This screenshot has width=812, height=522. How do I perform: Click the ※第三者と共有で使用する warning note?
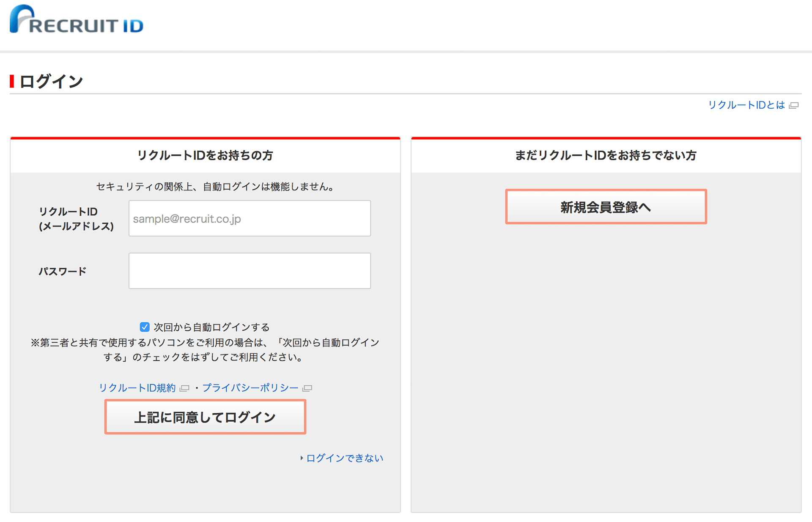[x=205, y=350]
